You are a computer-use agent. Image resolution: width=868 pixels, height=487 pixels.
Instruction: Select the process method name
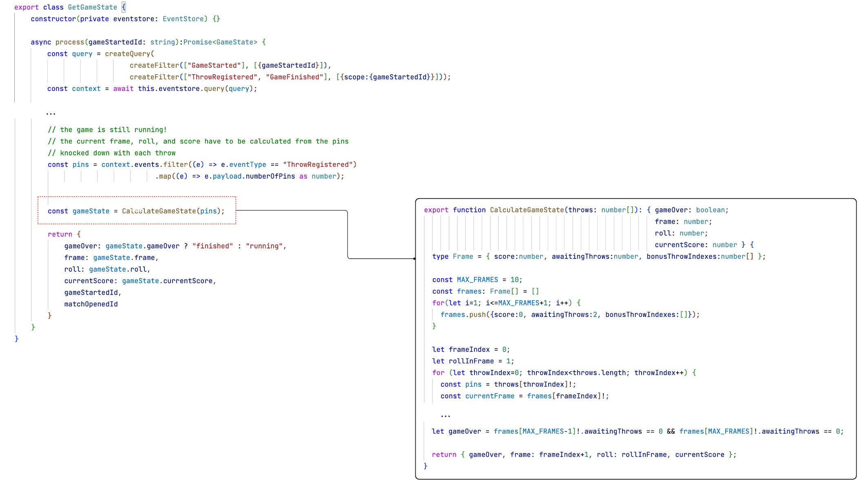[69, 42]
